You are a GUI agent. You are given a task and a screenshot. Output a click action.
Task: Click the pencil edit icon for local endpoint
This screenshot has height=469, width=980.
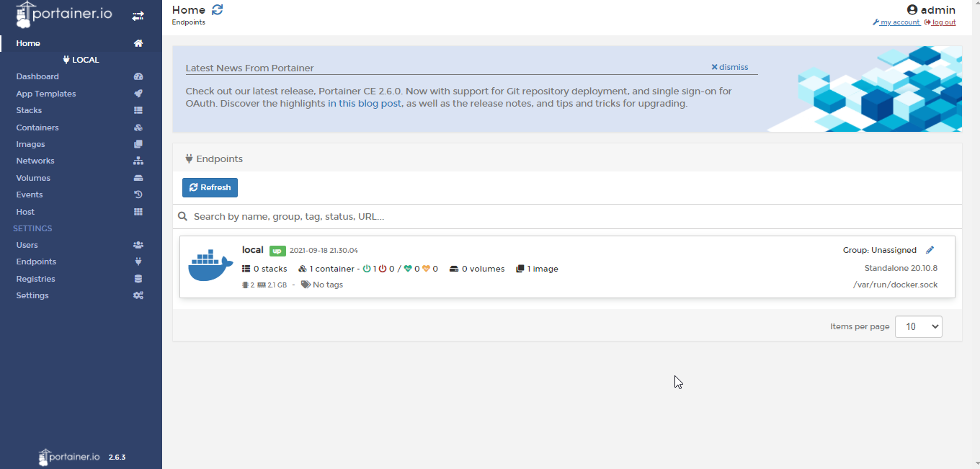[x=930, y=250]
